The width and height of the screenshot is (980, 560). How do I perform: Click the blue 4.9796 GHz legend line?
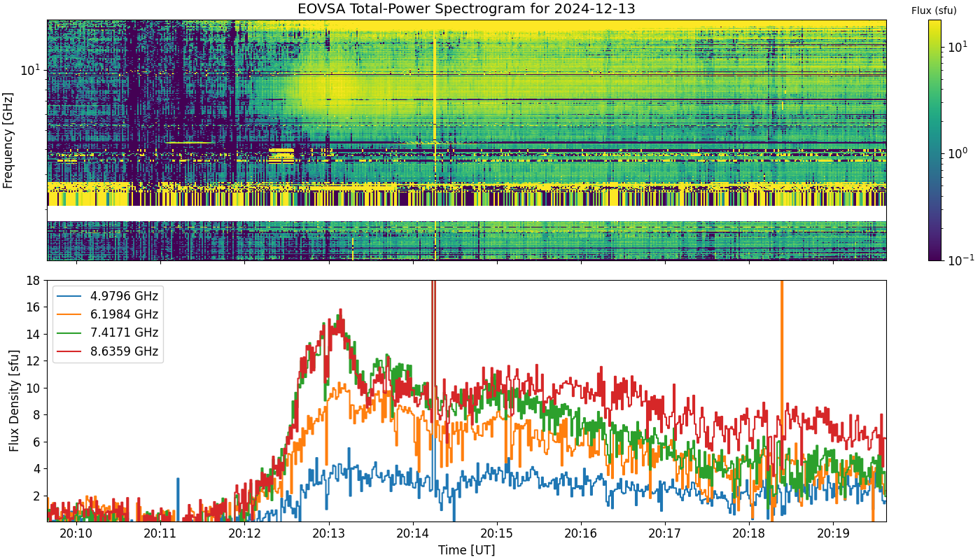tap(71, 296)
